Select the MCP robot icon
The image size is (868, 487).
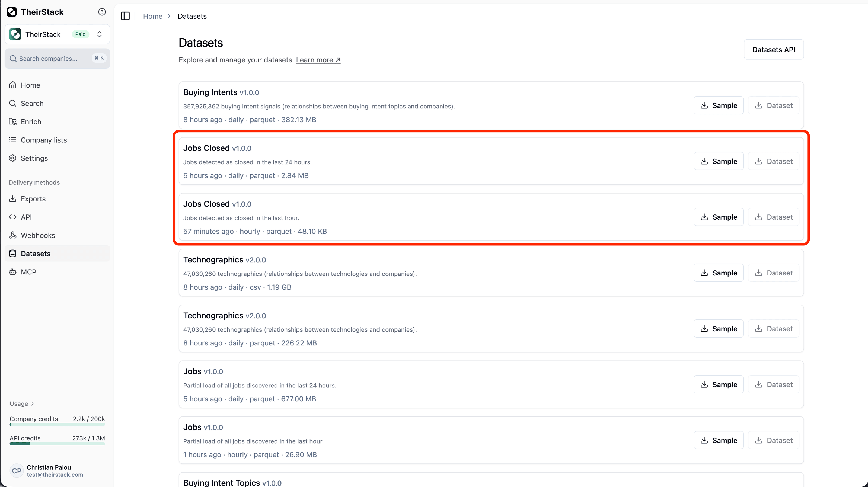[x=13, y=272]
